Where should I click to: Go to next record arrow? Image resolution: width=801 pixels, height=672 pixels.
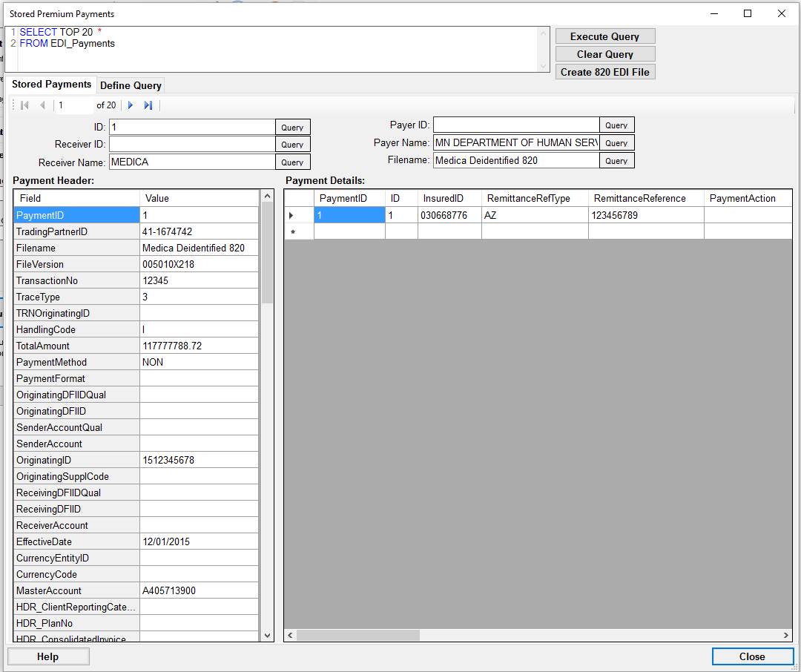131,105
